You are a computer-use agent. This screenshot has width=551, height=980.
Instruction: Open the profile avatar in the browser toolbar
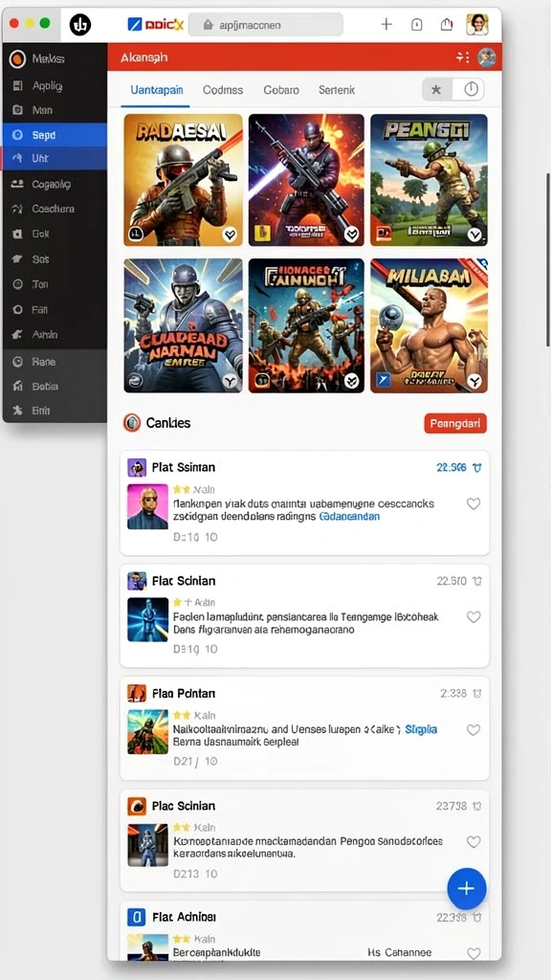tap(477, 24)
